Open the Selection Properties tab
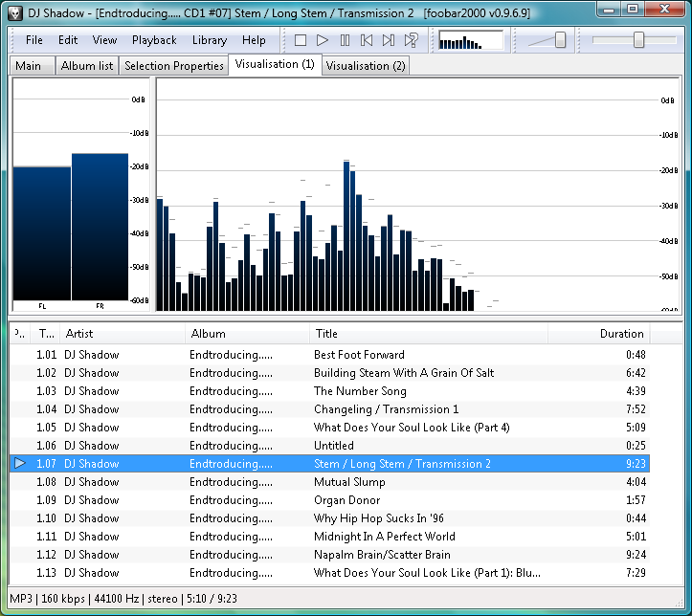This screenshot has width=692, height=616. [174, 66]
